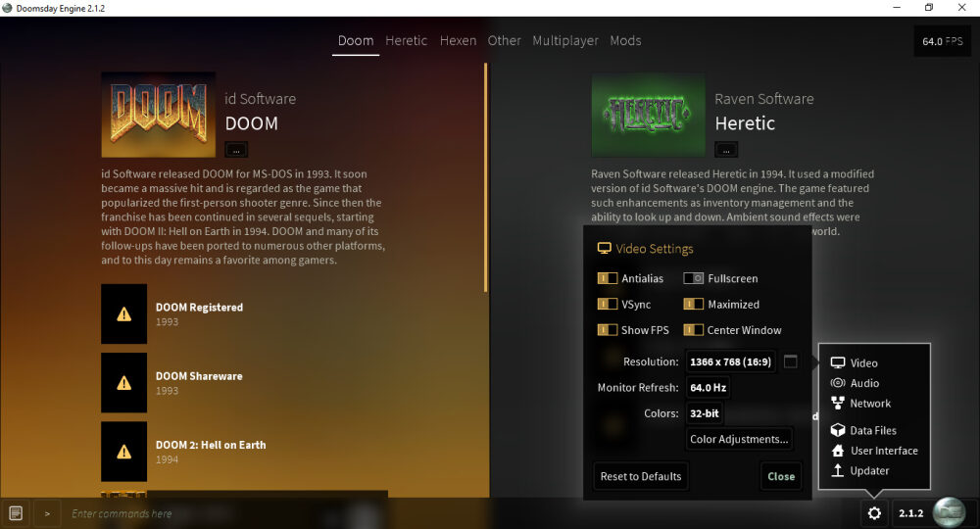The height and width of the screenshot is (529, 980).
Task: Select Data Files in the settings menu
Action: pos(863,430)
